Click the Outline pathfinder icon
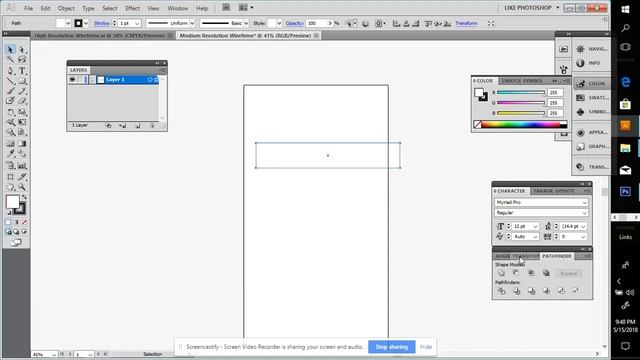The height and width of the screenshot is (360, 640). 561,291
